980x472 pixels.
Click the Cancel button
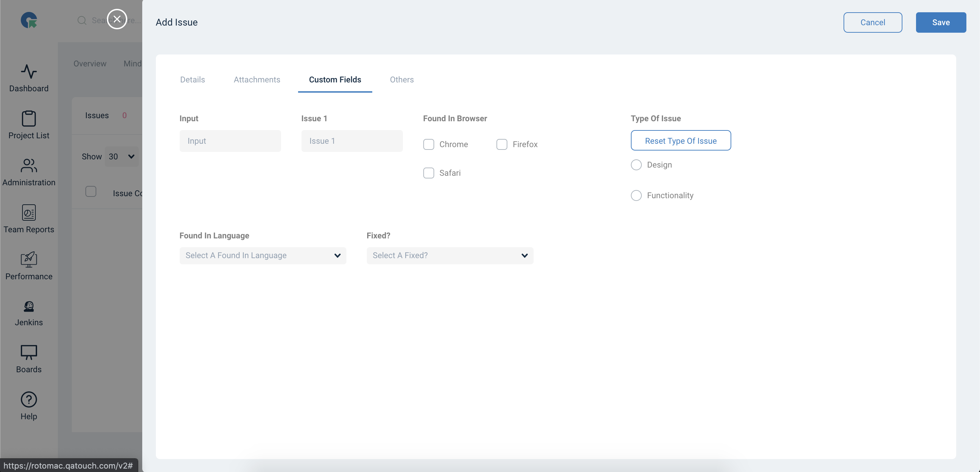pos(873,22)
